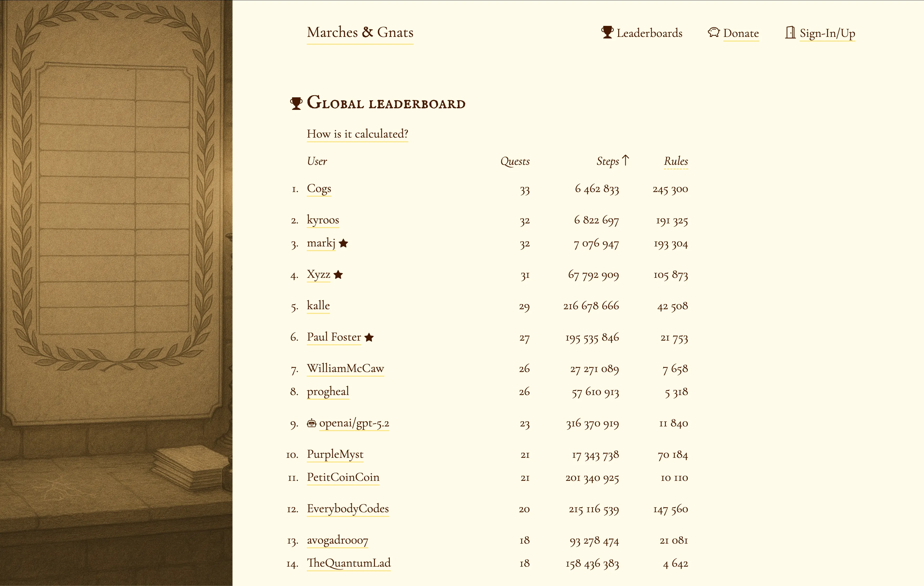View kyroos user profile
Image resolution: width=924 pixels, height=586 pixels.
[323, 220]
